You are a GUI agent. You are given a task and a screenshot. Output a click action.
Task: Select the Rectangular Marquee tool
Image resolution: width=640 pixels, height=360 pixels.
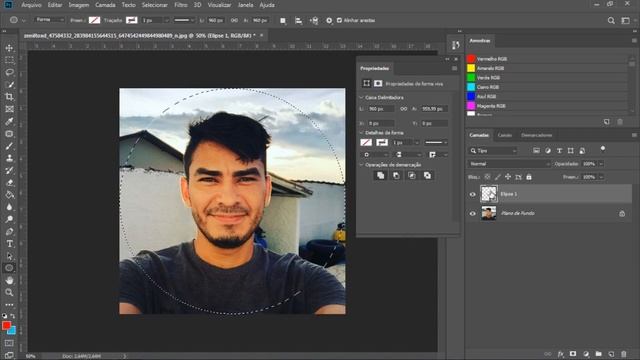[x=9, y=60]
